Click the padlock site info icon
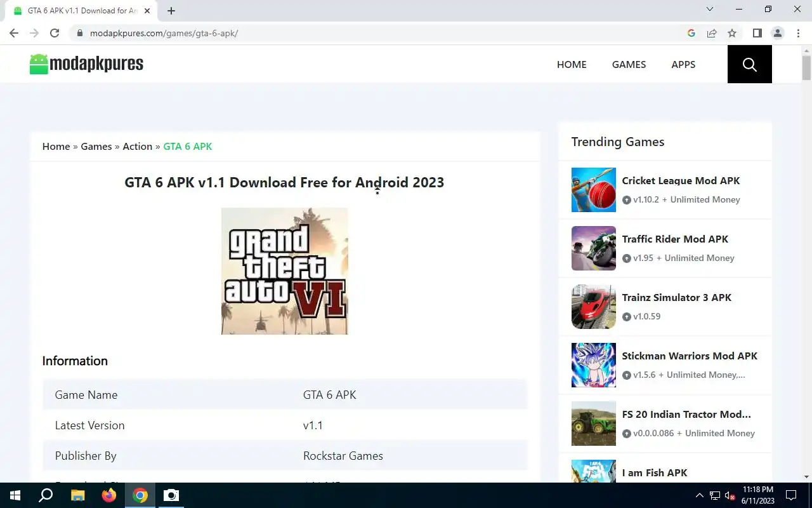This screenshot has width=812, height=508. (79, 33)
